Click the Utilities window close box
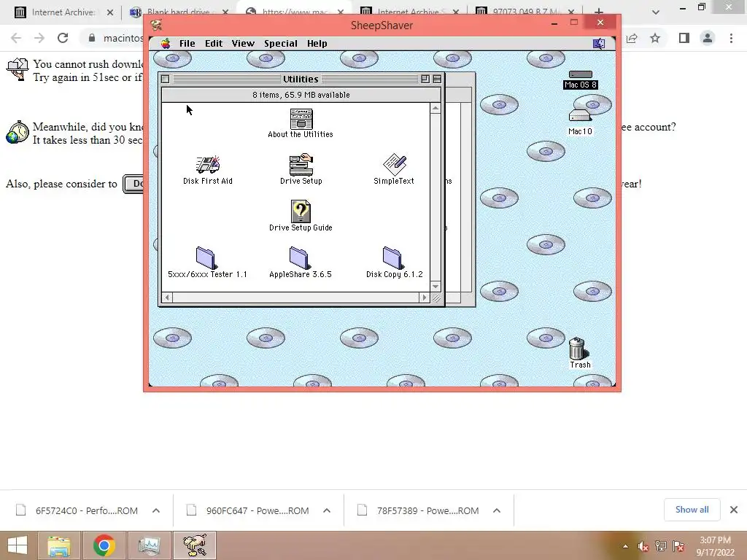The image size is (747, 560). click(x=166, y=79)
